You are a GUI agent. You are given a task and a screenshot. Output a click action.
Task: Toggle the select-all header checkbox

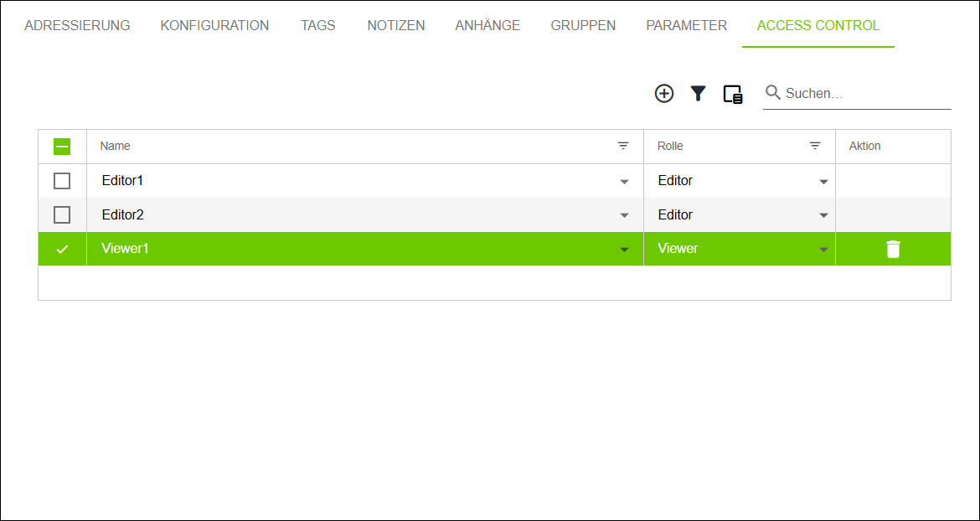(x=62, y=147)
